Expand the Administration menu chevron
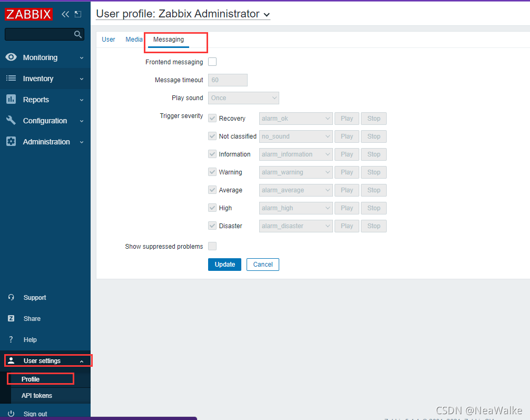This screenshot has width=530, height=420. 82,142
